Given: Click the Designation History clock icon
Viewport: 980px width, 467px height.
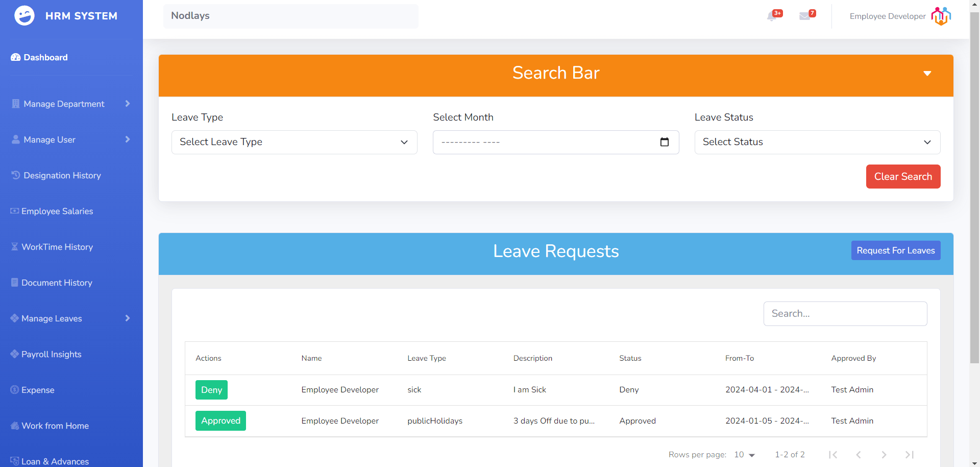Looking at the screenshot, I should 16,175.
